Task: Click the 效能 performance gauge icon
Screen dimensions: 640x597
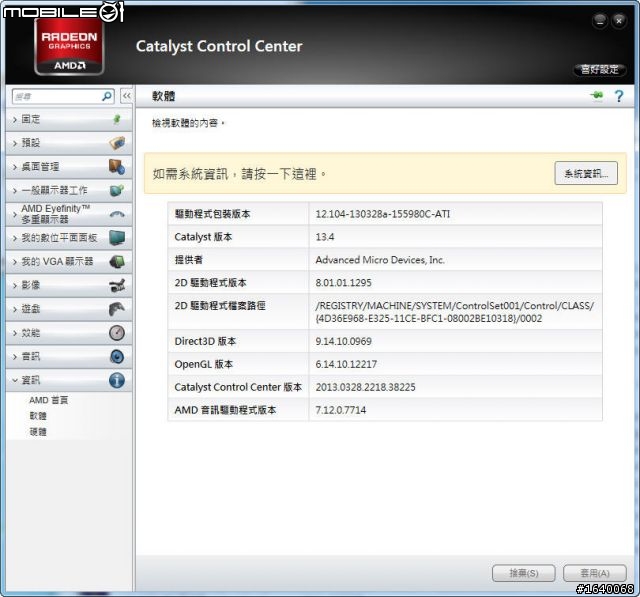Action: (117, 333)
